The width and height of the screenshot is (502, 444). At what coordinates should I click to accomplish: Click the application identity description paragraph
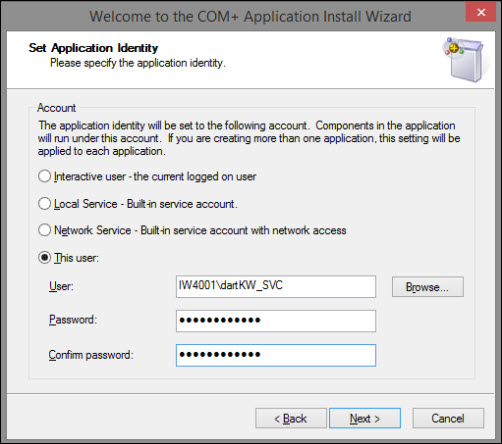(x=249, y=138)
